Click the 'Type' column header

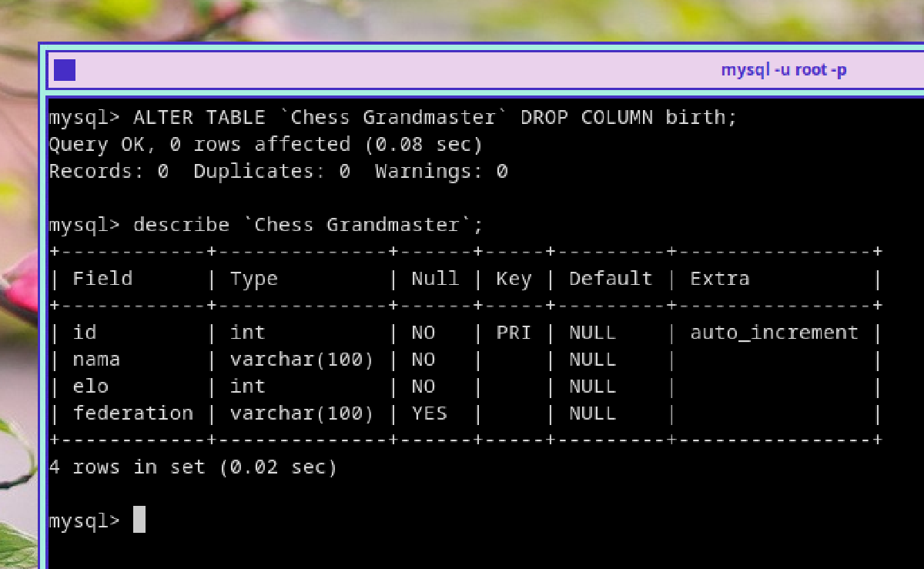click(x=254, y=279)
